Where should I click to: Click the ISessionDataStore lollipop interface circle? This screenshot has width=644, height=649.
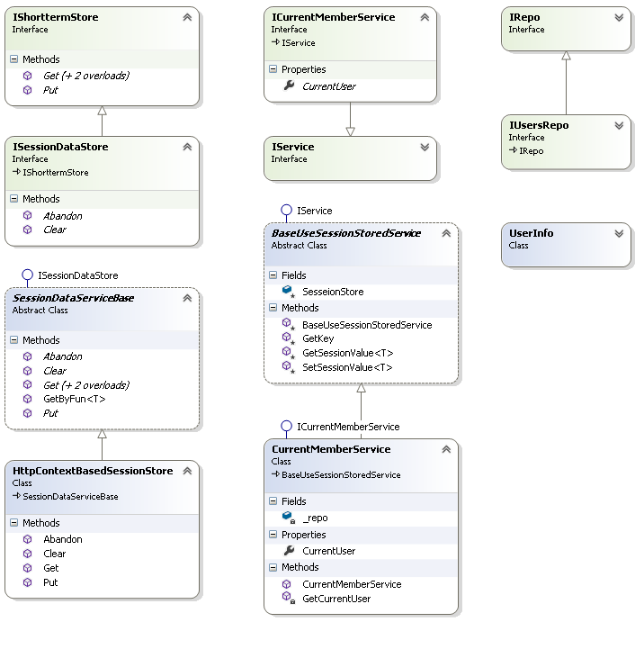27,275
